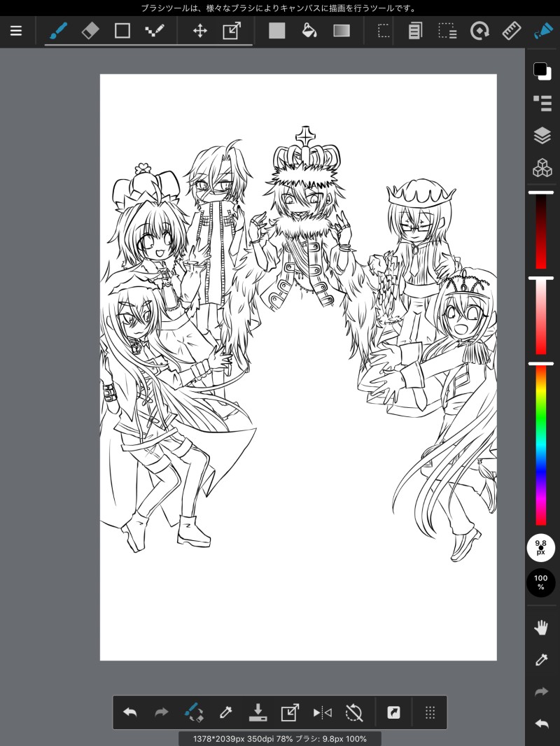This screenshot has height=746, width=560.
Task: Select the Brush tool
Action: click(58, 31)
